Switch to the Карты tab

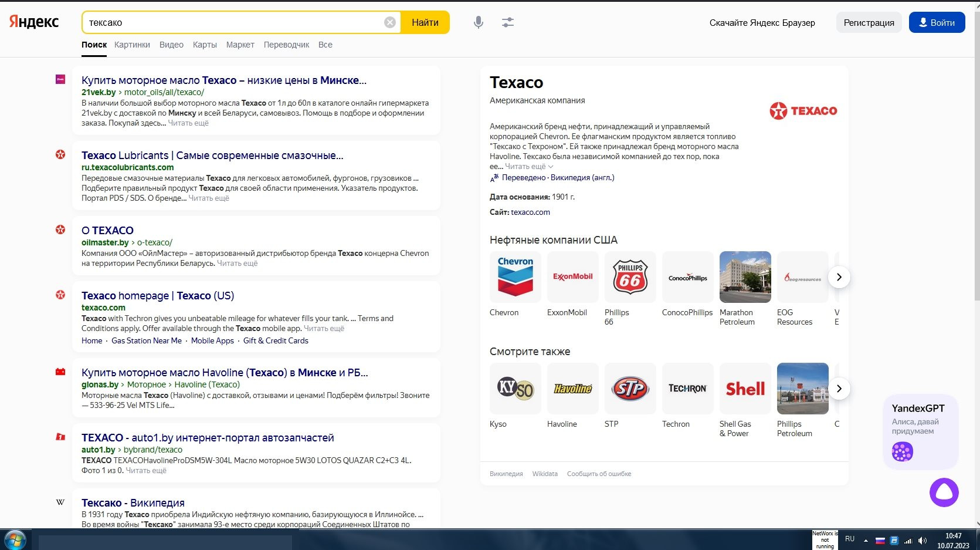[x=205, y=45]
